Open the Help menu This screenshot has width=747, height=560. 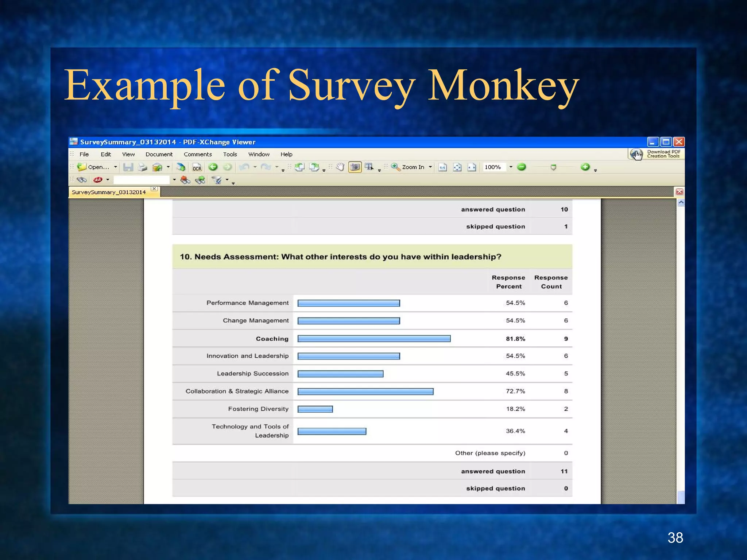(286, 154)
